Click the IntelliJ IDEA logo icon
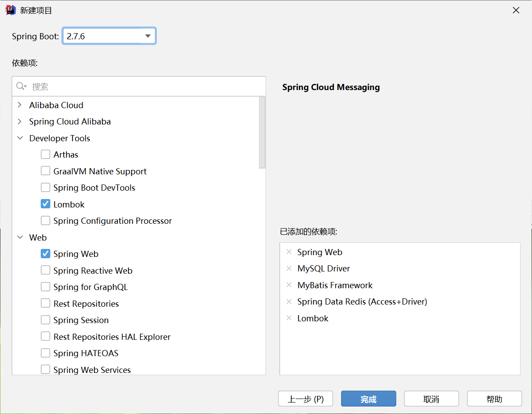532x414 pixels. tap(11, 10)
